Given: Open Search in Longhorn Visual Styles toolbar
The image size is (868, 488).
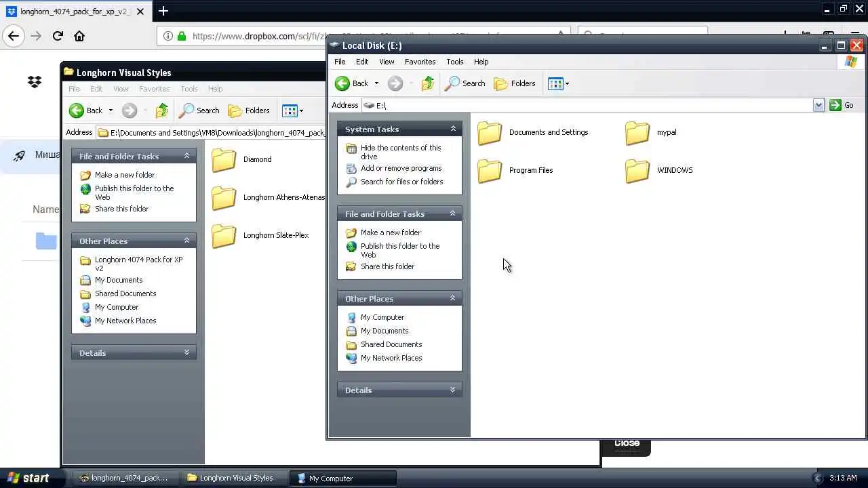Looking at the screenshot, I should 199,110.
